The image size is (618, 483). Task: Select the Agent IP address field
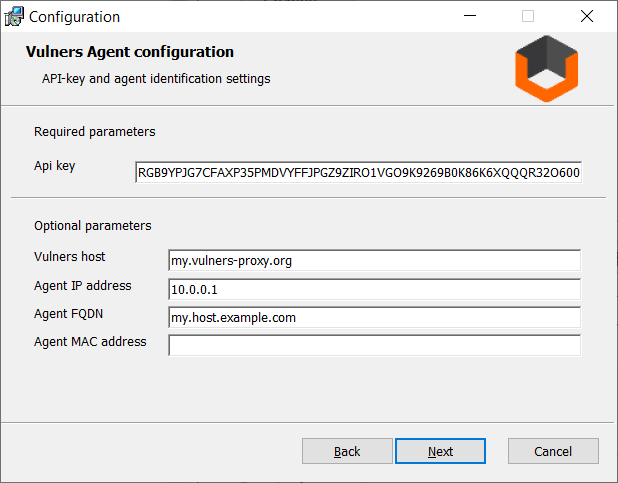tap(374, 289)
